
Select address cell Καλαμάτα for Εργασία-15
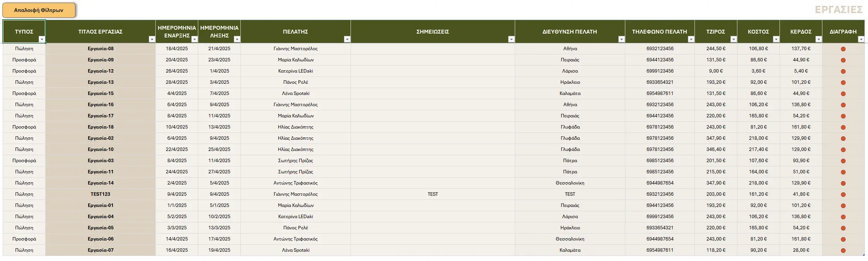[x=570, y=93]
